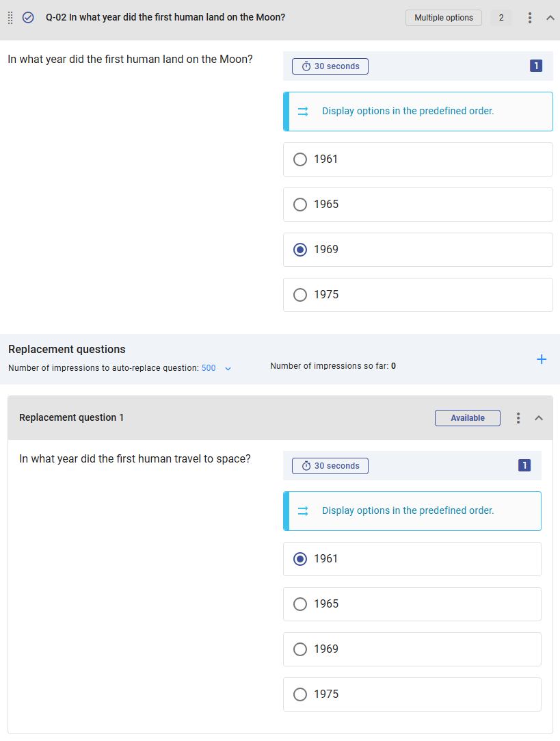Viewport: 560px width, 741px height.
Task: Open the three-dot menu for question Q-02
Action: click(x=529, y=17)
